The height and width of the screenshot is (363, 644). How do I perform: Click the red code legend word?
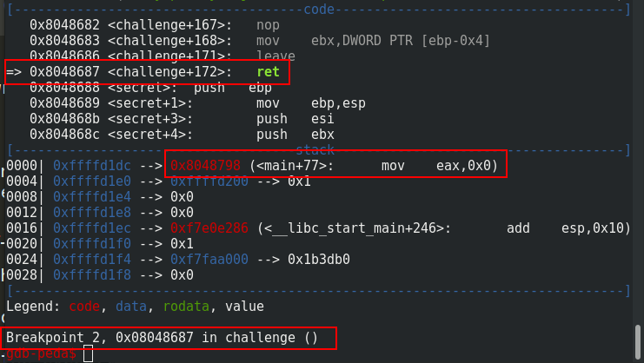84,307
